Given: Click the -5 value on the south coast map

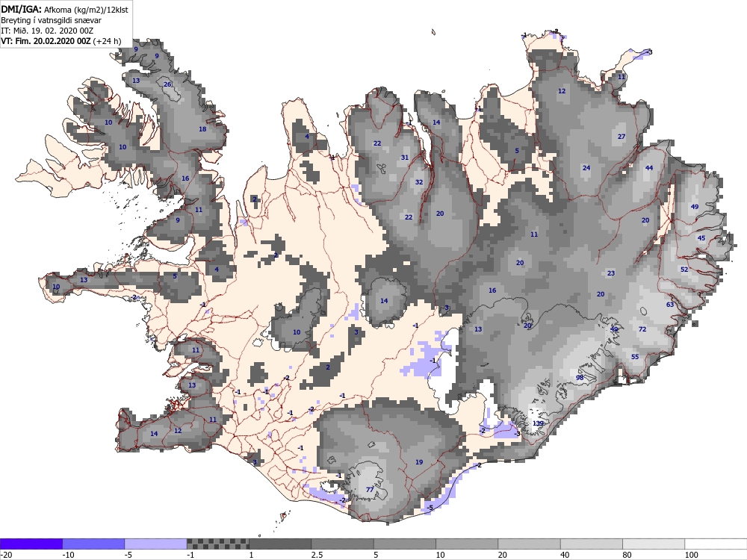Looking at the screenshot, I should click(x=430, y=508).
